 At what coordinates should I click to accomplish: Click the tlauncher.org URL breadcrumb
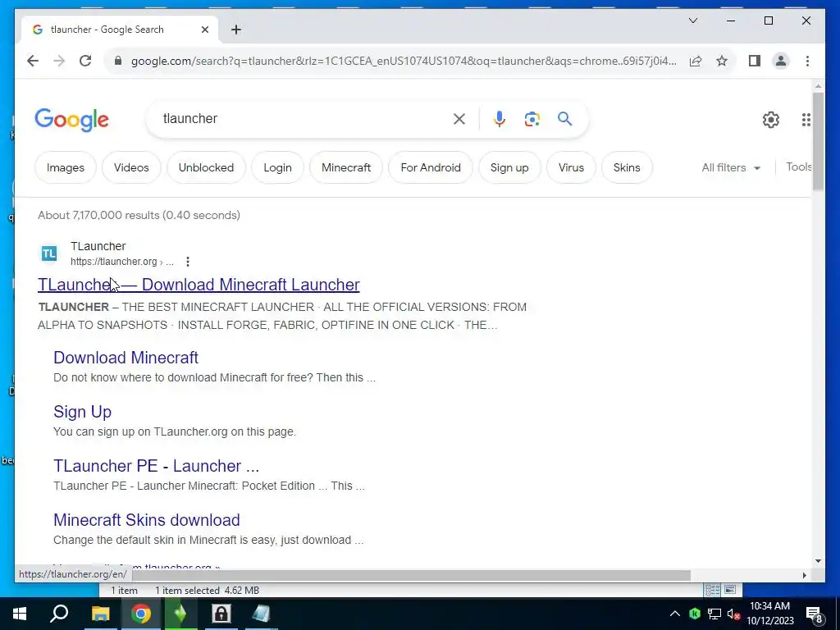point(122,262)
